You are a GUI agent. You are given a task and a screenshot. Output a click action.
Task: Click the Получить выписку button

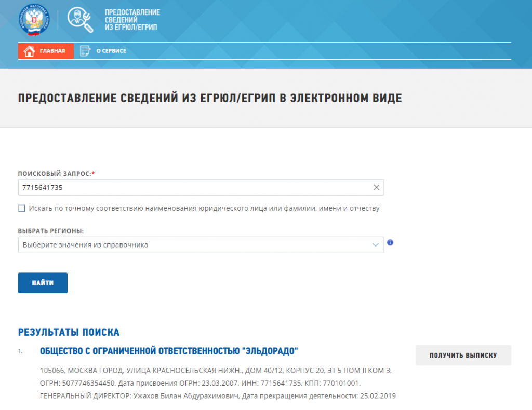pyautogui.click(x=463, y=355)
